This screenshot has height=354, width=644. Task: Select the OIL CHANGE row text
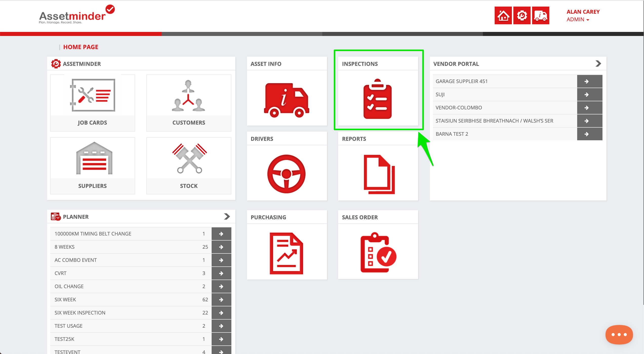[x=69, y=286]
